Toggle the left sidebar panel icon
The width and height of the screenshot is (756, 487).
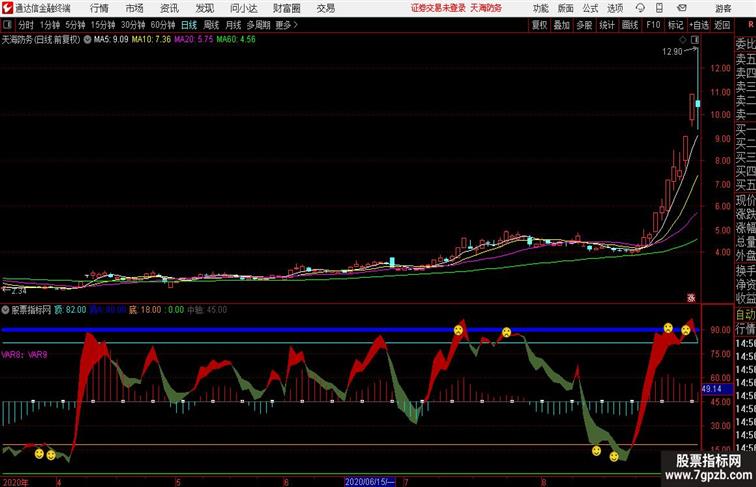click(7, 25)
